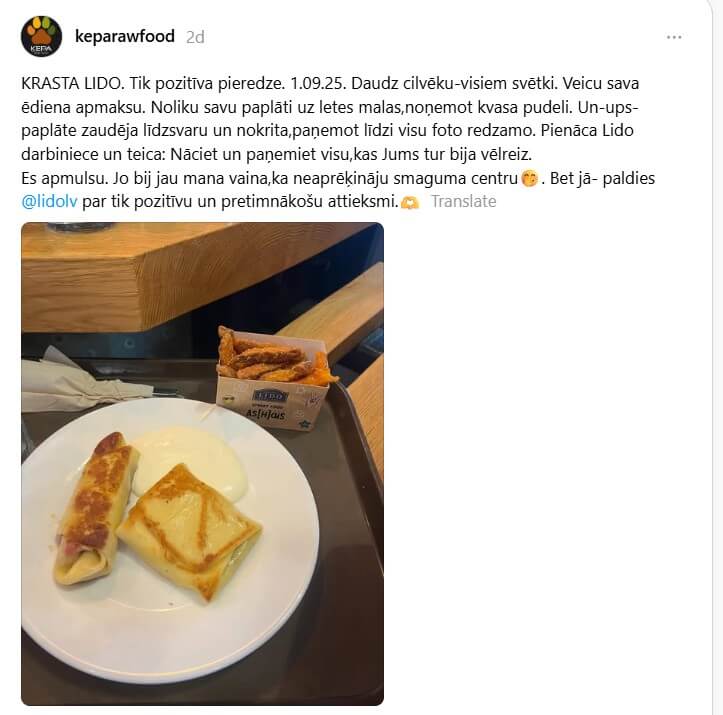Click the folded square pancake on plate
723x715 pixels.
tap(190, 530)
